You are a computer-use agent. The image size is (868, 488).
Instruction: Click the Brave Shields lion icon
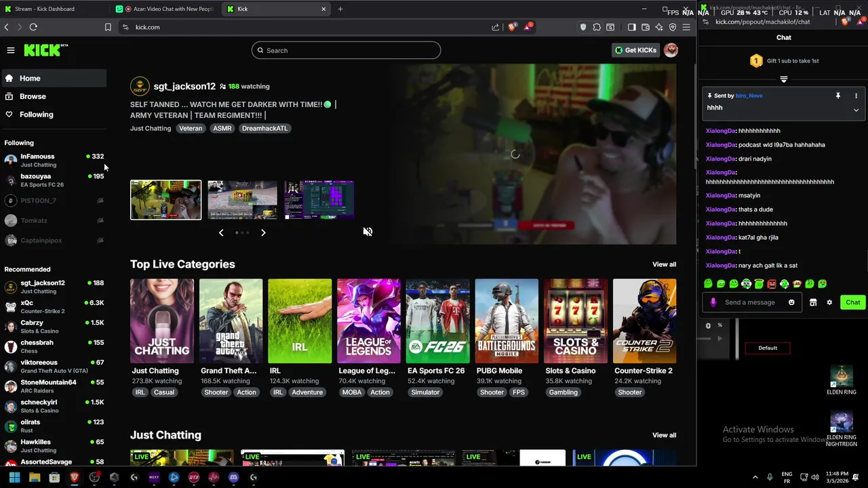coord(513,27)
